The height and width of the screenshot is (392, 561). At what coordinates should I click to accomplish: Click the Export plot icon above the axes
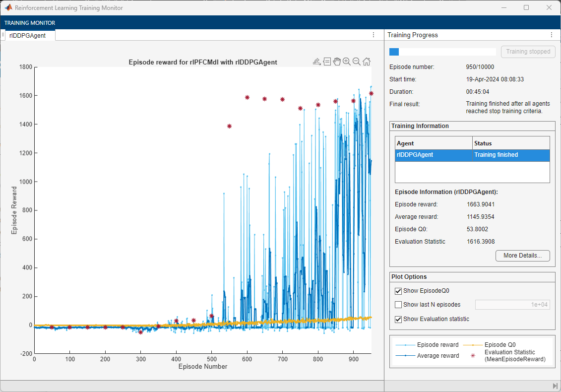(x=316, y=62)
